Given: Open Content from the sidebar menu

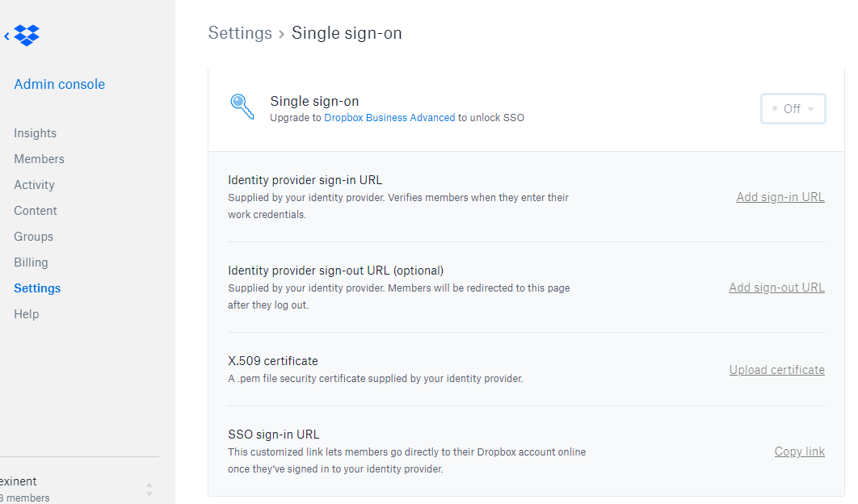Looking at the screenshot, I should pos(35,211).
